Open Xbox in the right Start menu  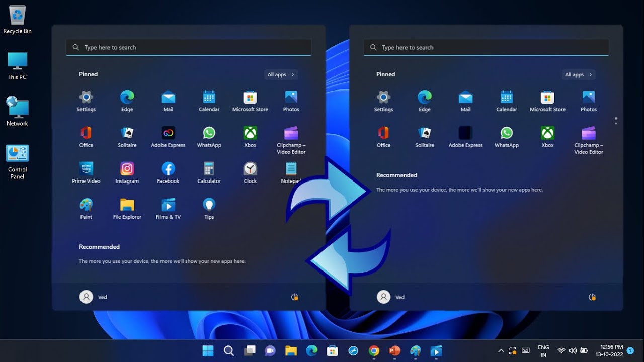pyautogui.click(x=547, y=137)
